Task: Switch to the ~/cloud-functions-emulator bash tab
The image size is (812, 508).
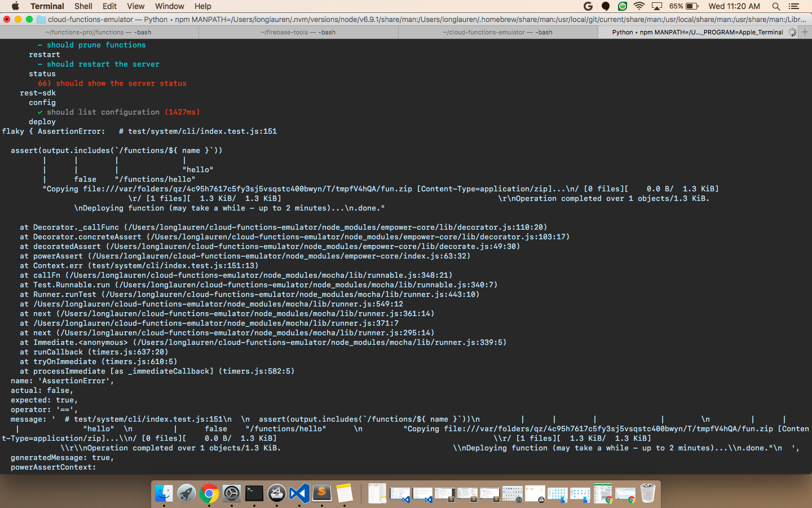Action: (498, 32)
